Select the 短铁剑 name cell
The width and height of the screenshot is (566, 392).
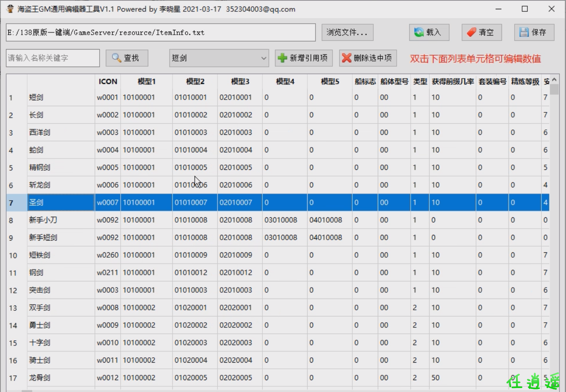61,255
